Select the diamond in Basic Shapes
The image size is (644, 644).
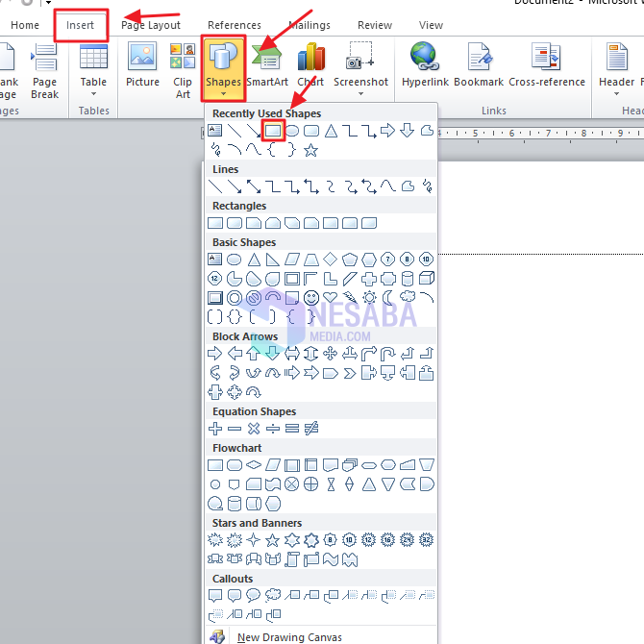point(331,260)
